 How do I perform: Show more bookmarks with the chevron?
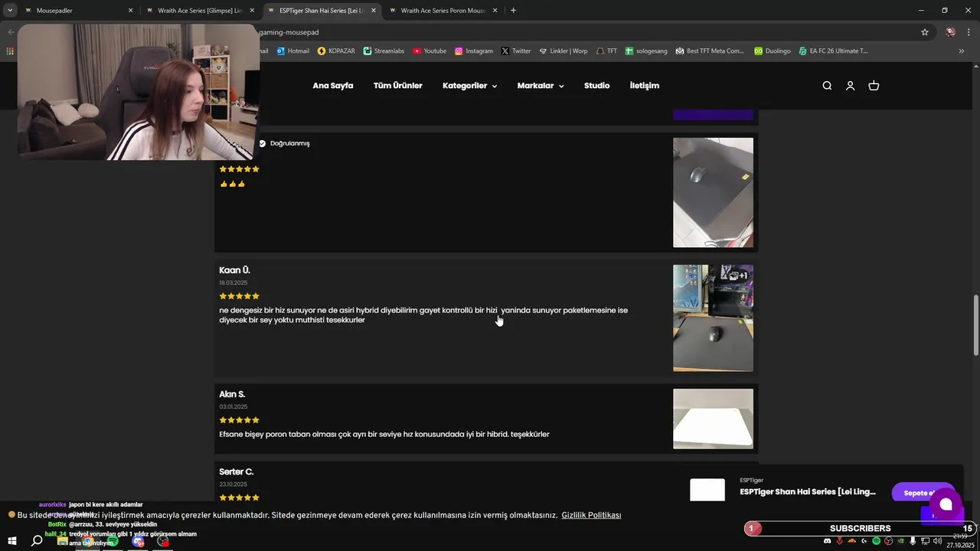pos(962,51)
